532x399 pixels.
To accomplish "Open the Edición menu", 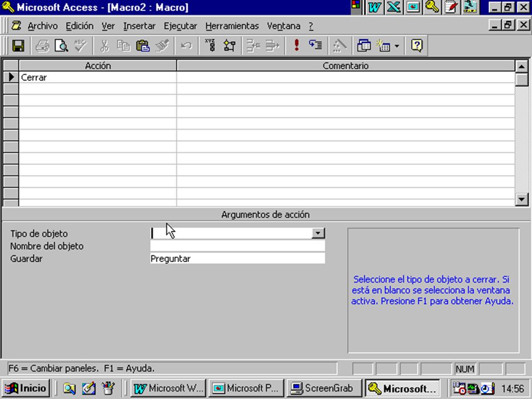I will click(x=79, y=26).
